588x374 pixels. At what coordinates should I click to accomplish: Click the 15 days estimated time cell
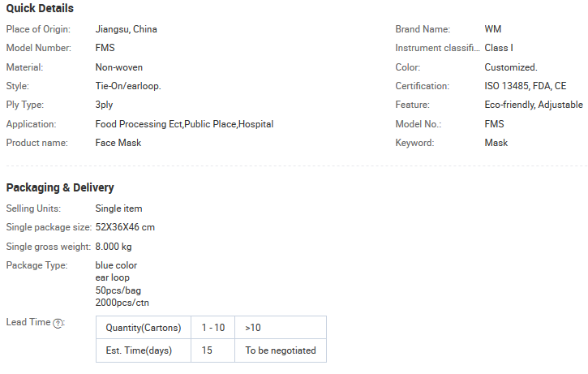[213, 350]
